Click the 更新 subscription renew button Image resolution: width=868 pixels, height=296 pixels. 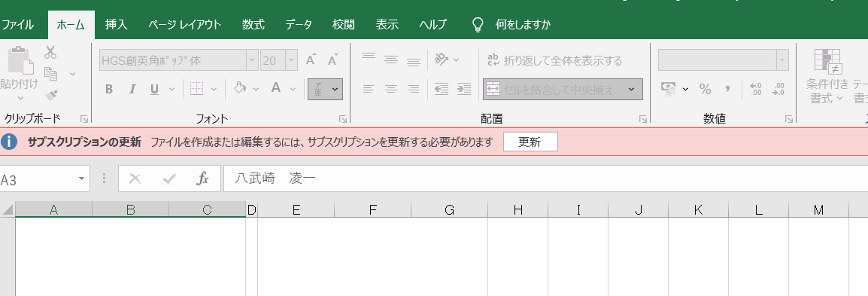(530, 142)
